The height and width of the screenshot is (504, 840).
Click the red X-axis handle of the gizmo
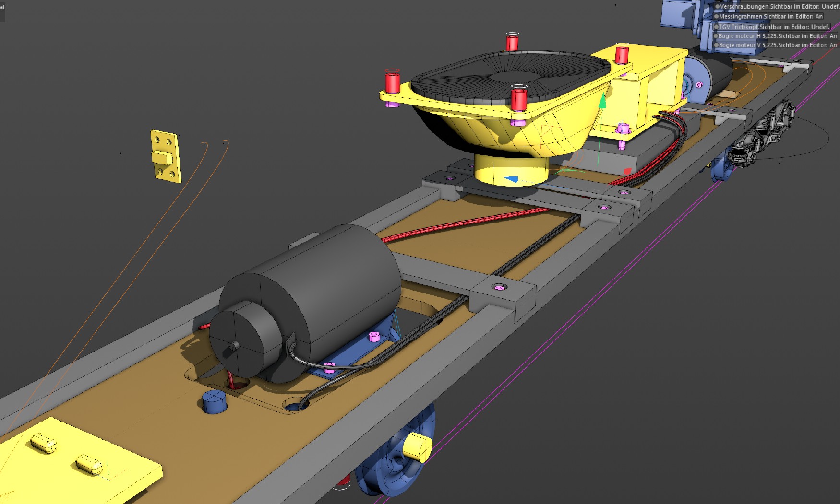coord(627,171)
